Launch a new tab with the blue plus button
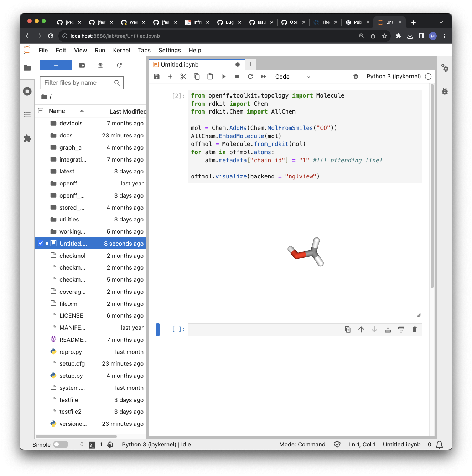The image size is (472, 476). [56, 65]
